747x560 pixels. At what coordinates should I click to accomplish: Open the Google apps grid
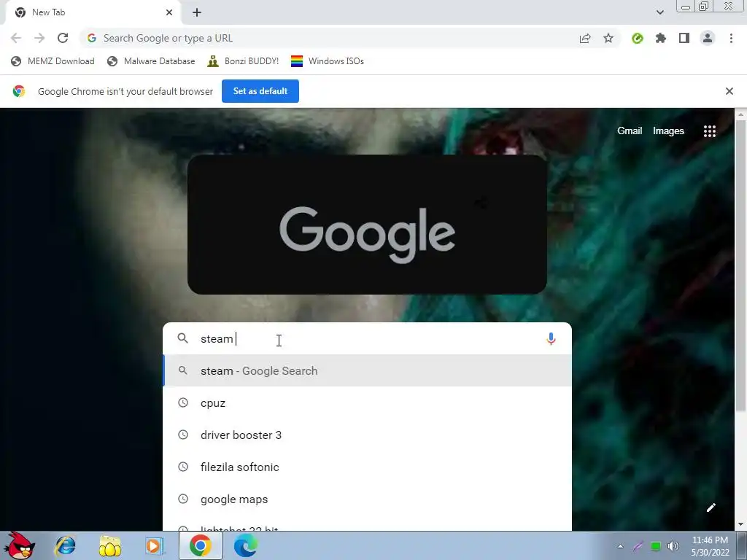coord(709,131)
